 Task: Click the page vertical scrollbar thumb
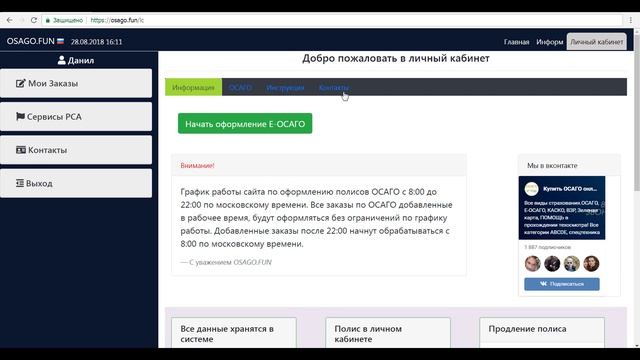(636, 112)
